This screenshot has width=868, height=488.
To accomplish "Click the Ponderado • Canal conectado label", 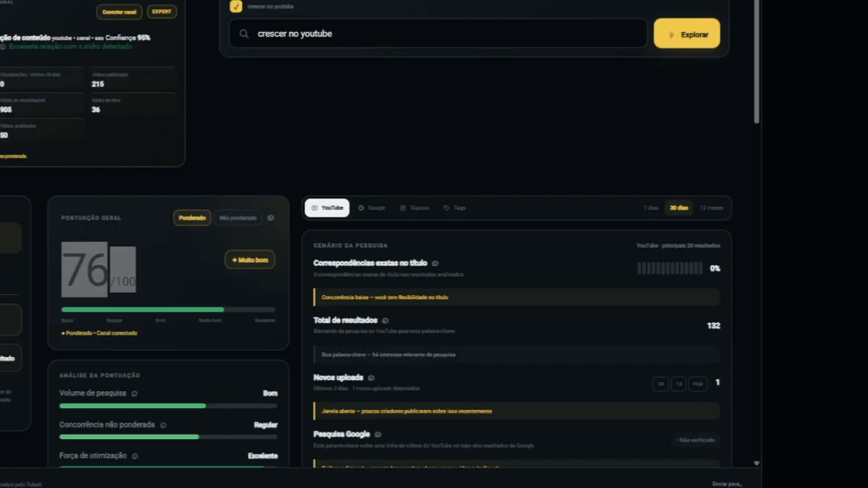I will (99, 333).
